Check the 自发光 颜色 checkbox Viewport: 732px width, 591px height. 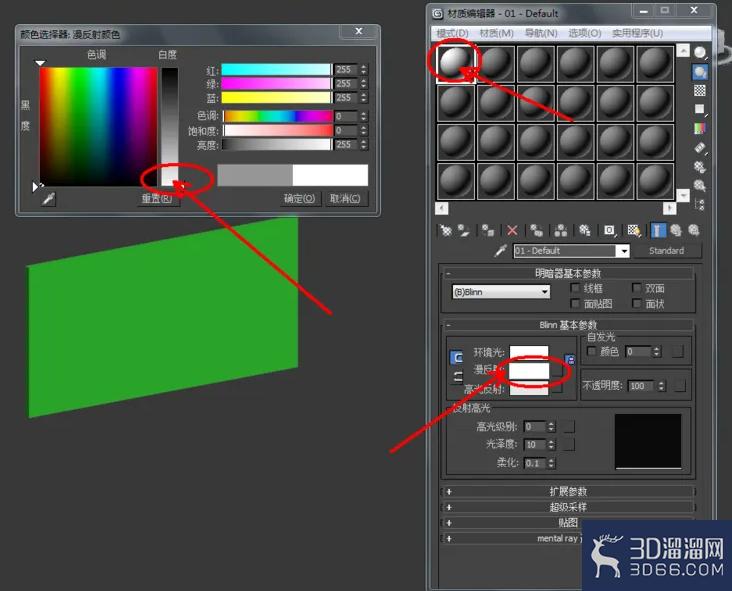pos(591,351)
